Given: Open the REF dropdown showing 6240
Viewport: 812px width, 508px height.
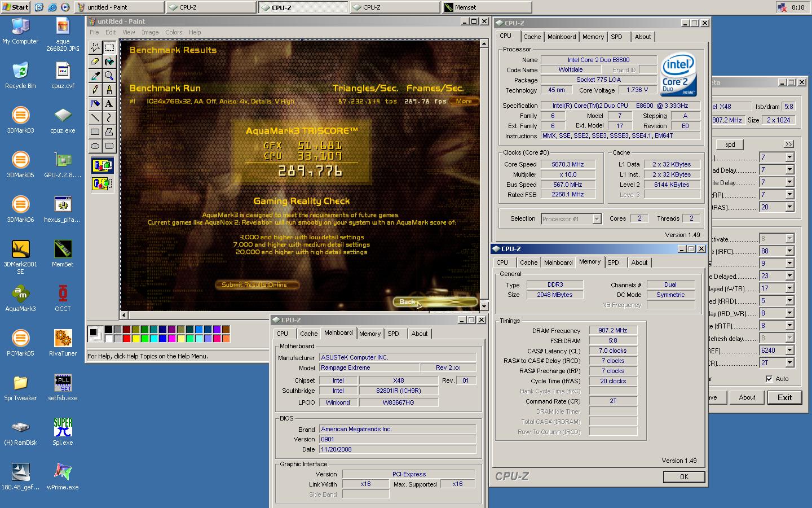Looking at the screenshot, I should coord(776,351).
